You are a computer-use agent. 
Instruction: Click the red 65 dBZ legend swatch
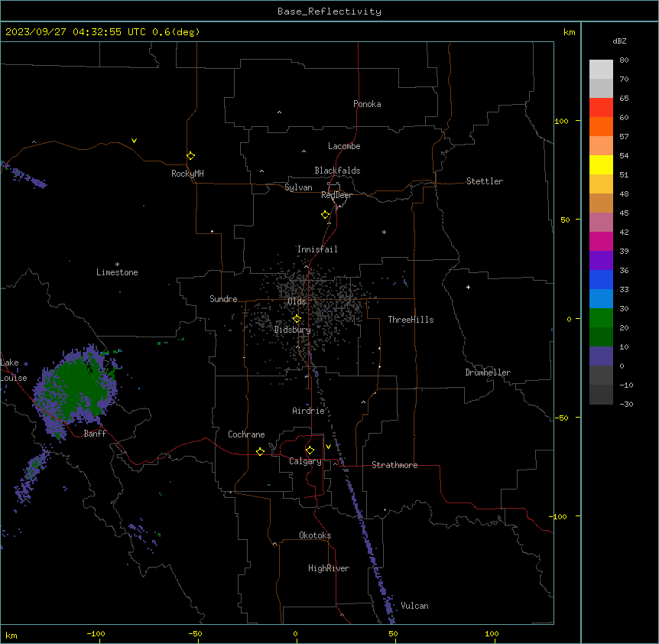(601, 108)
